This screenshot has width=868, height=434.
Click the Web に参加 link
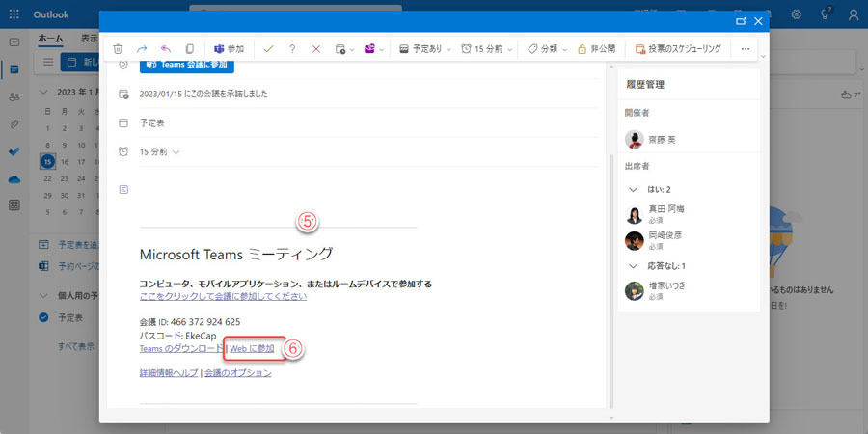[252, 349]
